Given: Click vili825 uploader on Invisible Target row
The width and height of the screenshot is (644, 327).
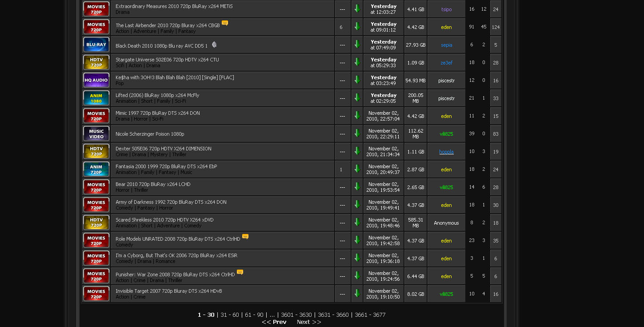Looking at the screenshot, I should (446, 294).
